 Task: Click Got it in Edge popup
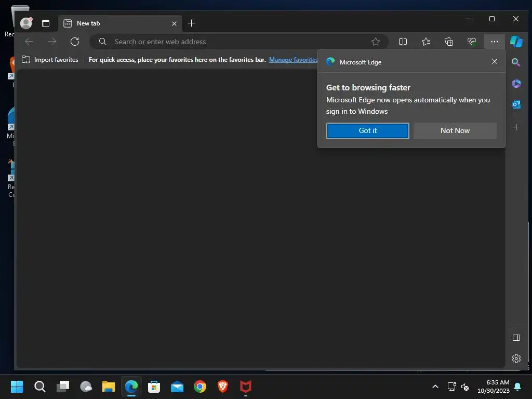[x=367, y=130]
